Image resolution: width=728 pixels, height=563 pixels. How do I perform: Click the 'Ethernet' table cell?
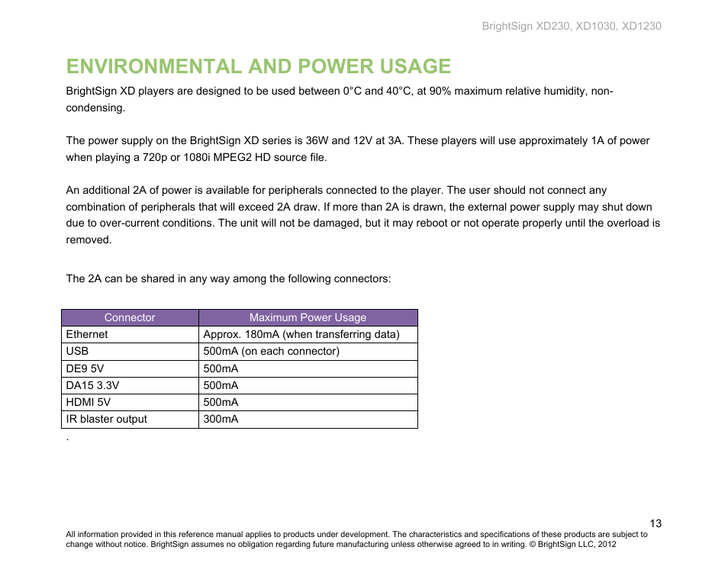(x=130, y=335)
